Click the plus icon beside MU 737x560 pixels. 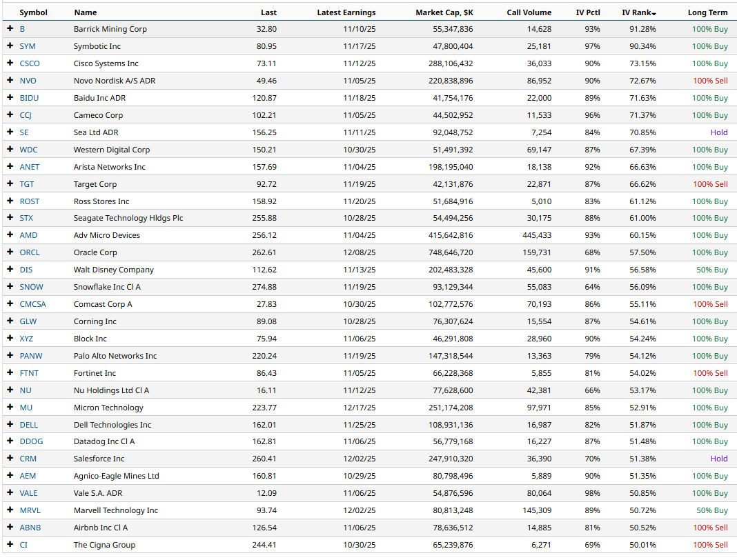click(x=10, y=407)
